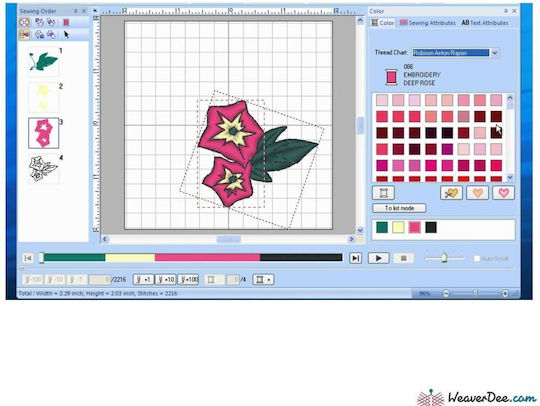The width and height of the screenshot is (540, 406).
Task: Click the To list mode button
Action: pyautogui.click(x=399, y=208)
